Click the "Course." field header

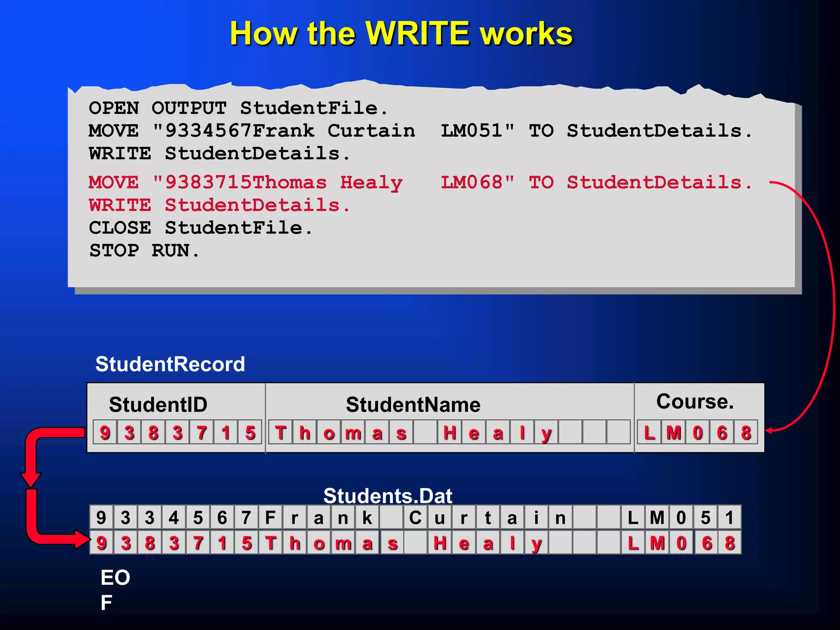[x=695, y=401]
